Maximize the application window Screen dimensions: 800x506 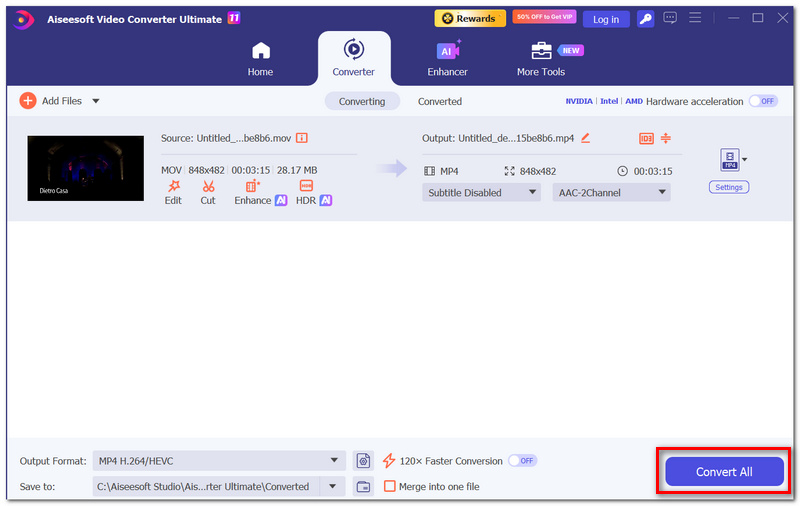click(x=758, y=18)
